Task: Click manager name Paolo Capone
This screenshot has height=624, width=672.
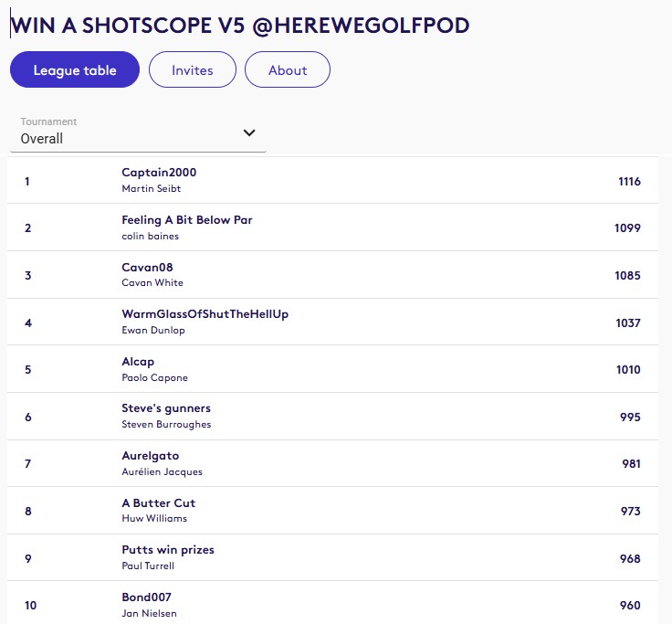Action: (x=154, y=377)
